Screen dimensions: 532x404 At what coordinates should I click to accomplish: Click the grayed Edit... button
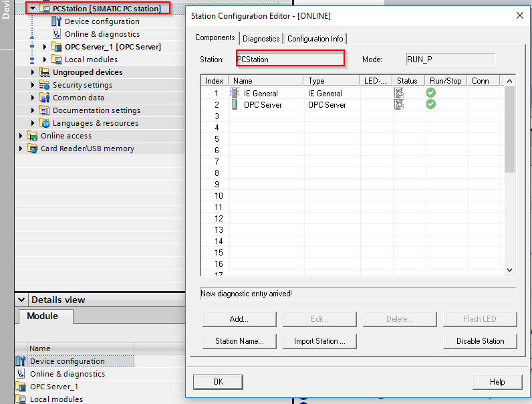pos(319,319)
